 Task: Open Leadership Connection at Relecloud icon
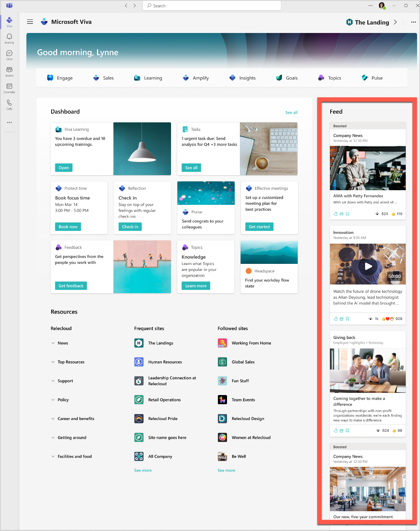(139, 381)
